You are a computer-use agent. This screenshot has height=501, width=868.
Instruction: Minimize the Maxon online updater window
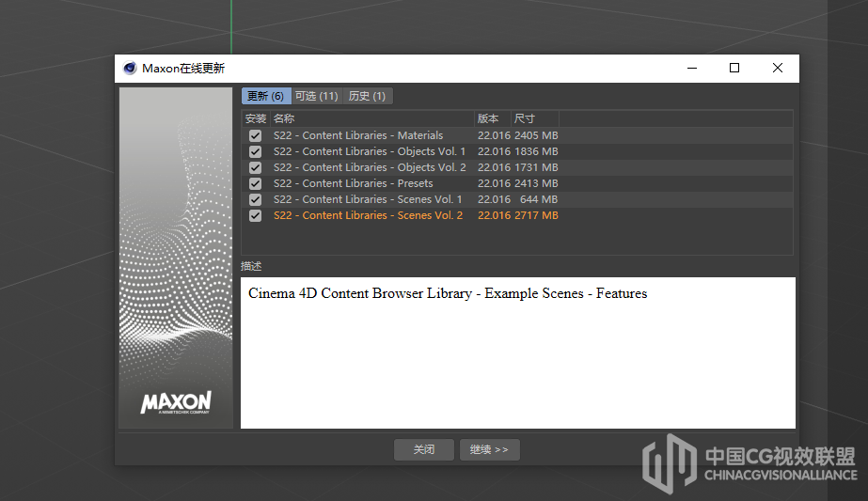(x=692, y=68)
